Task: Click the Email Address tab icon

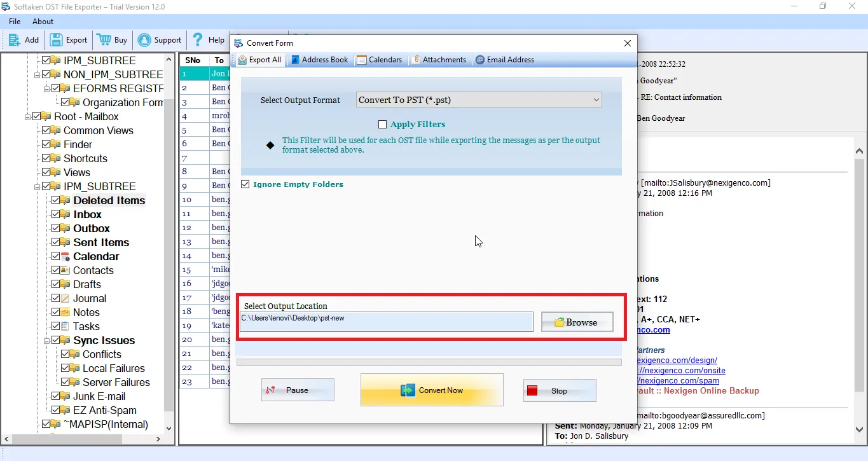Action: (480, 60)
